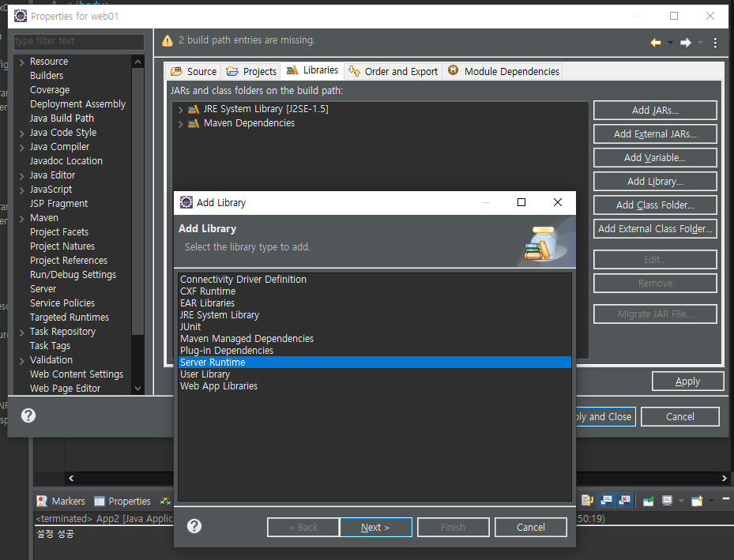Open the three-dot view menu in Properties
This screenshot has height=560, width=734.
pos(715,43)
